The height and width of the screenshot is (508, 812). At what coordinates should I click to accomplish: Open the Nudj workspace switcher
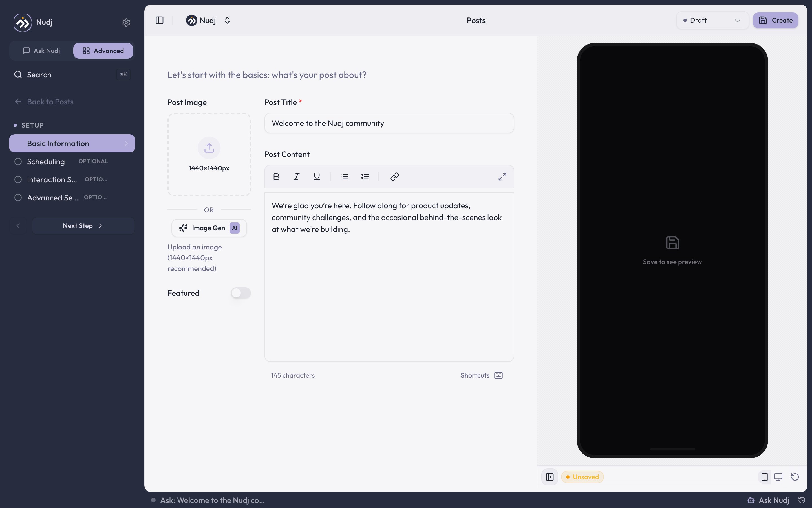[208, 21]
